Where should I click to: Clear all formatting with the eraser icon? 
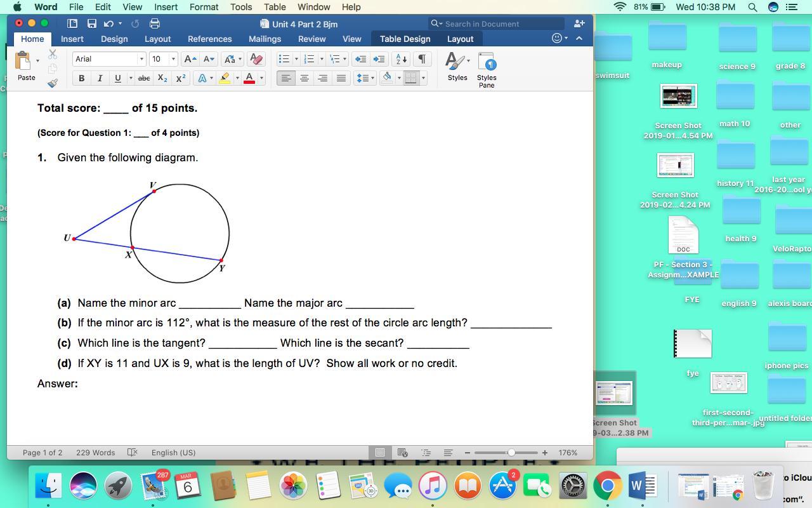click(x=256, y=59)
